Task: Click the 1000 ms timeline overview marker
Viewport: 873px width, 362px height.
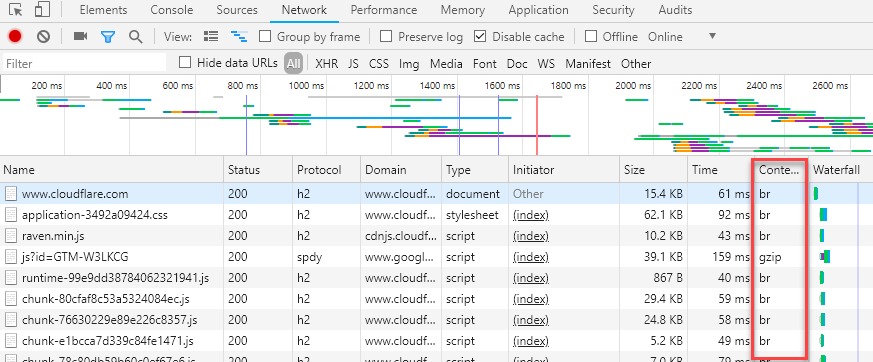Action: coord(306,86)
